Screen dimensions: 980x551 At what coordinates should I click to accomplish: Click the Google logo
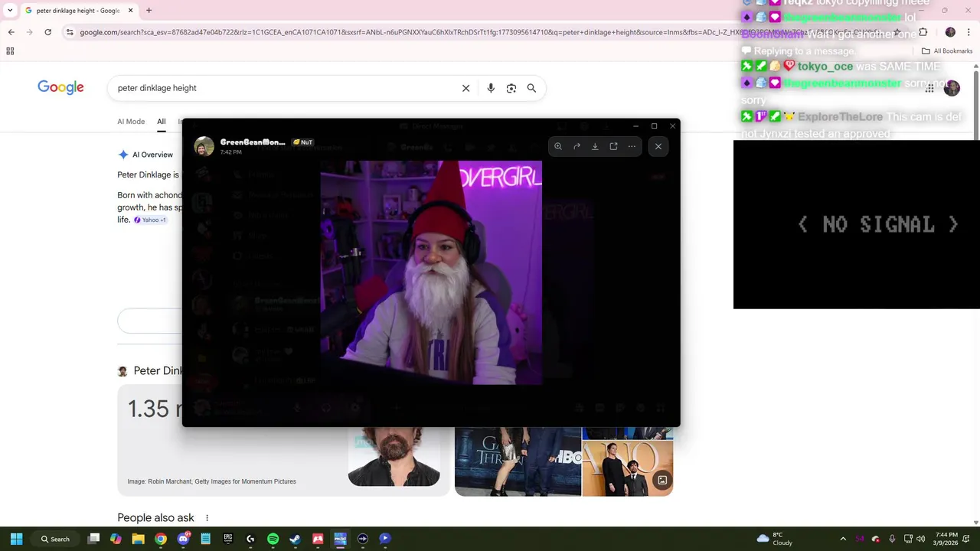pyautogui.click(x=60, y=87)
